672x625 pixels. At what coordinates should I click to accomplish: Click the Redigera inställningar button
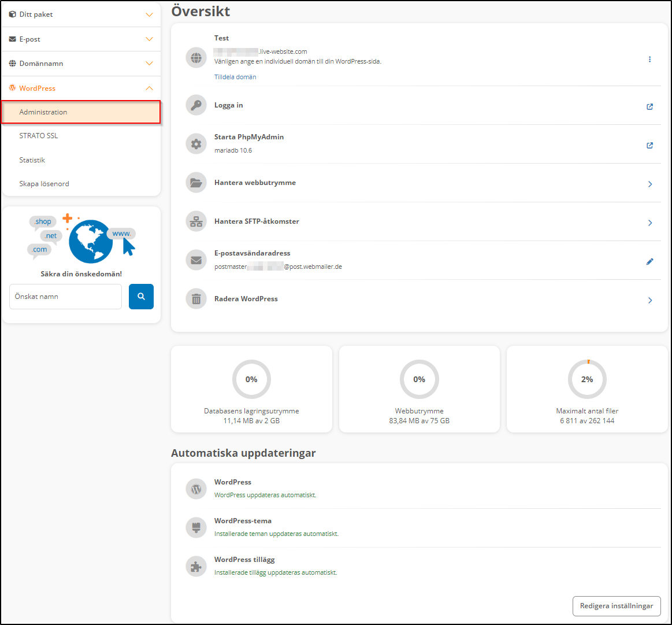[616, 606]
